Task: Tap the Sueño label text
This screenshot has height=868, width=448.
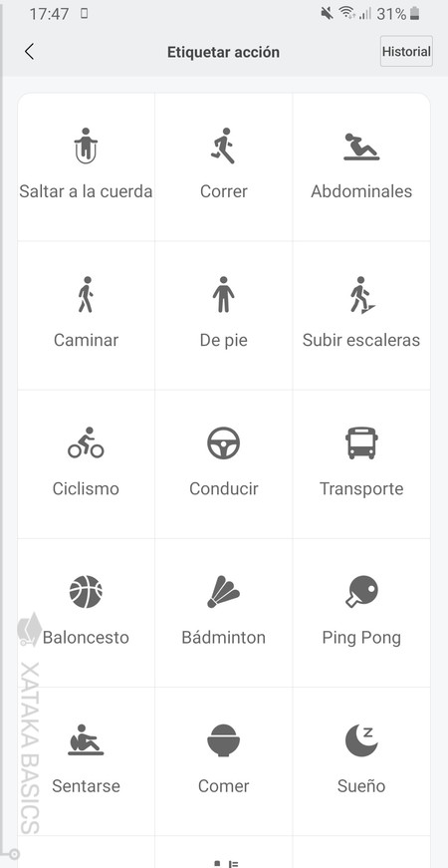Action: [x=361, y=786]
